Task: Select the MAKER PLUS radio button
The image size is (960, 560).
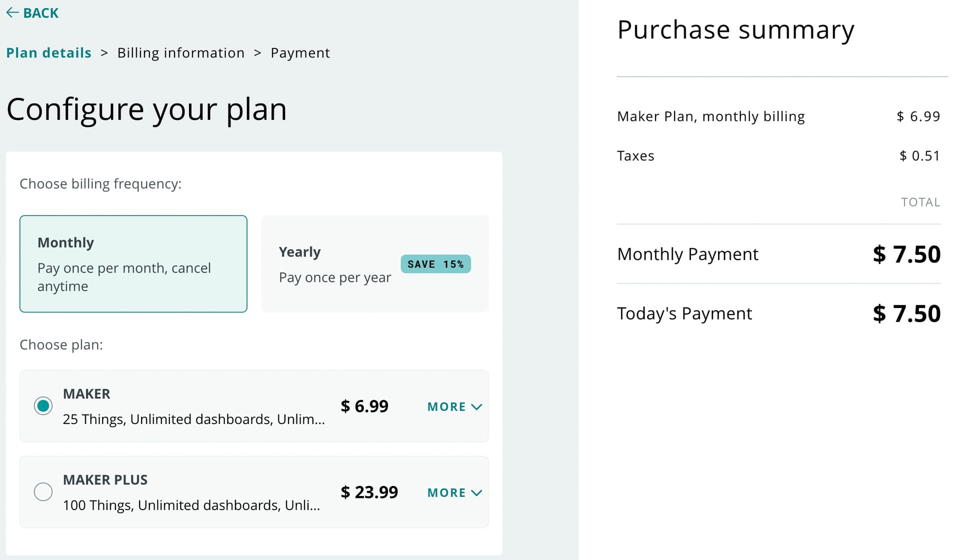Action: tap(43, 491)
